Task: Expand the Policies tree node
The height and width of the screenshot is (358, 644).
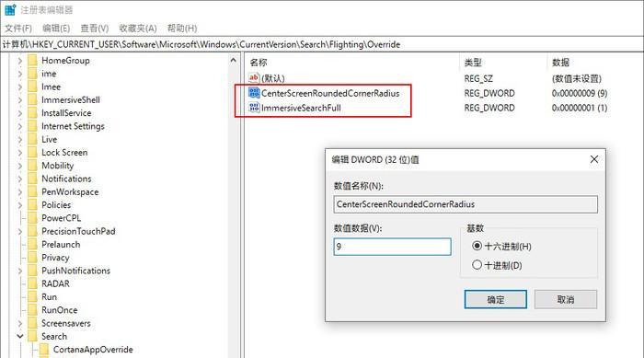Action: [19, 205]
